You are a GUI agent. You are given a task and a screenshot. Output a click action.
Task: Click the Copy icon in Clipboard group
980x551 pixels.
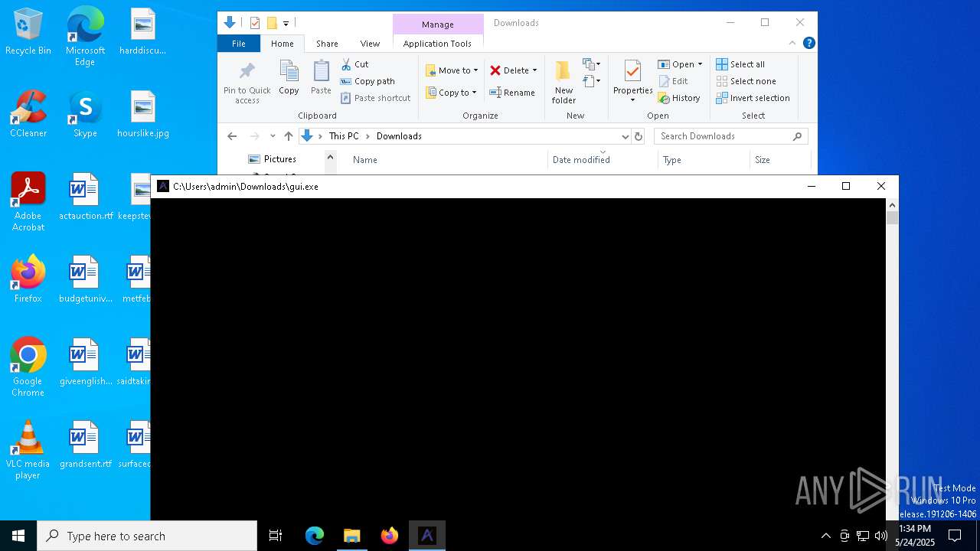pyautogui.click(x=289, y=78)
